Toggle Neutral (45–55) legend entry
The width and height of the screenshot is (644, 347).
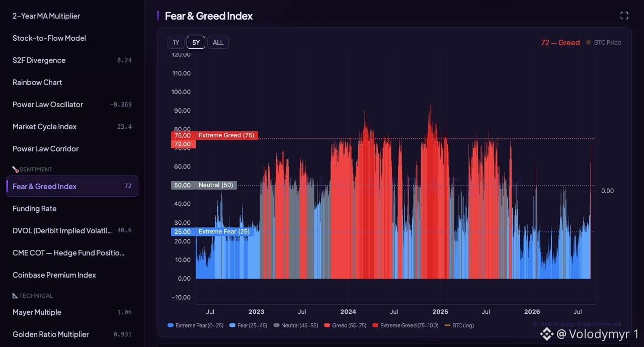[x=296, y=325]
